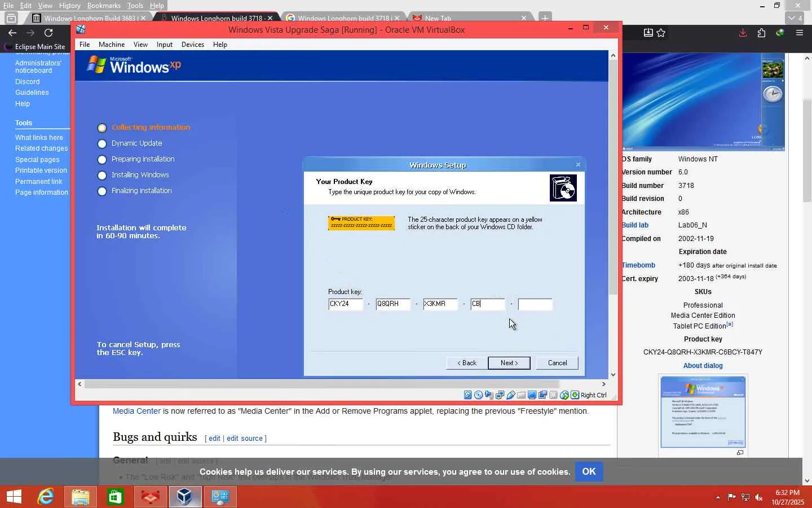Click the browser back arrow
The width and height of the screenshot is (812, 508).
12,33
